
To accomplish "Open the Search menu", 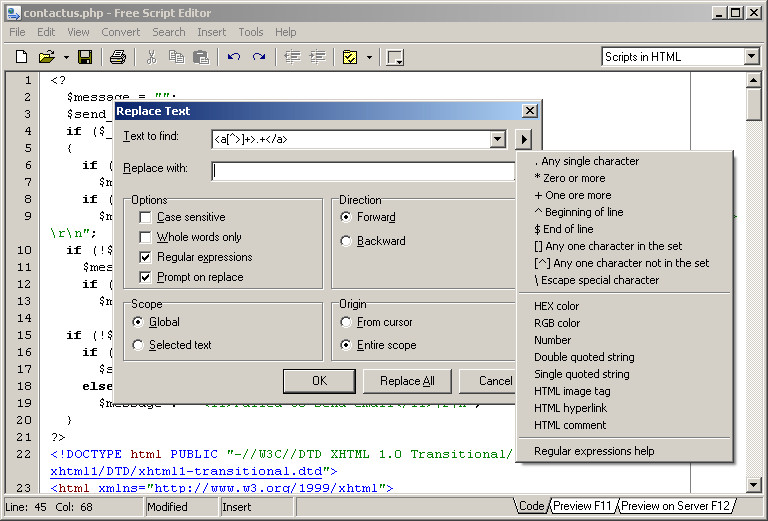I will 168,32.
